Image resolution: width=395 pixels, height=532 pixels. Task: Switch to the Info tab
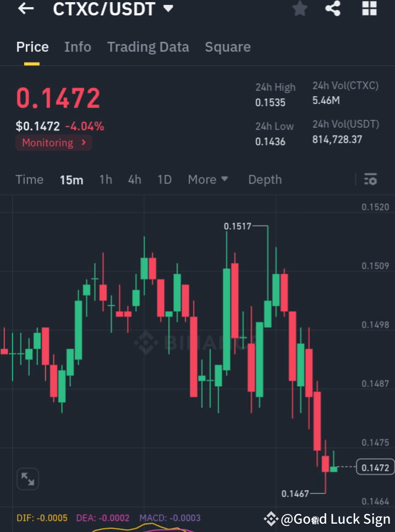click(x=78, y=47)
